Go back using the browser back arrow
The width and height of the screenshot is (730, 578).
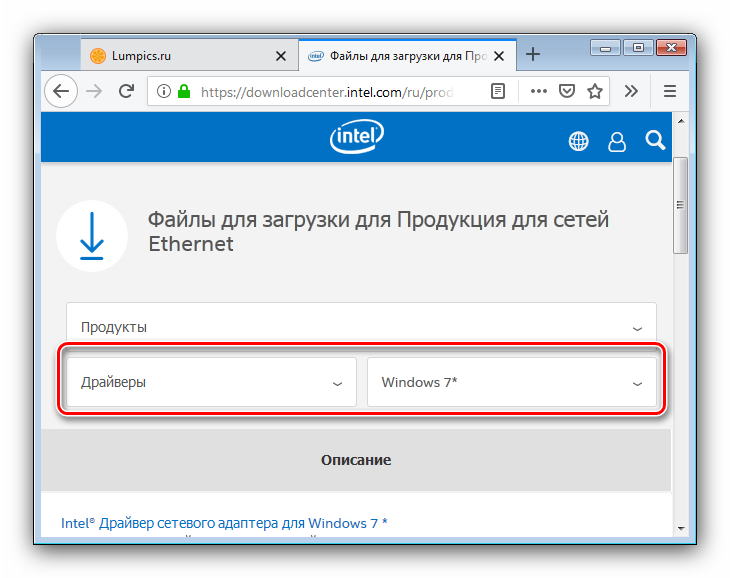(61, 91)
